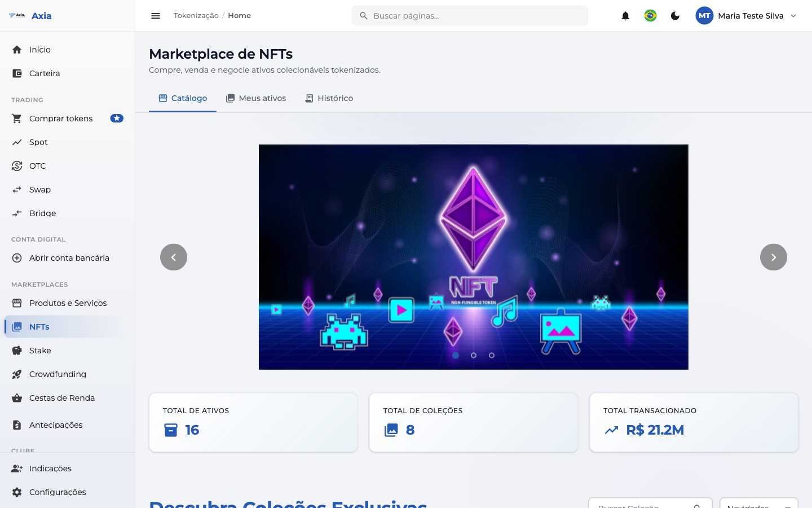Click the Comprar tokens cart icon
This screenshot has height=508, width=812.
click(x=17, y=119)
